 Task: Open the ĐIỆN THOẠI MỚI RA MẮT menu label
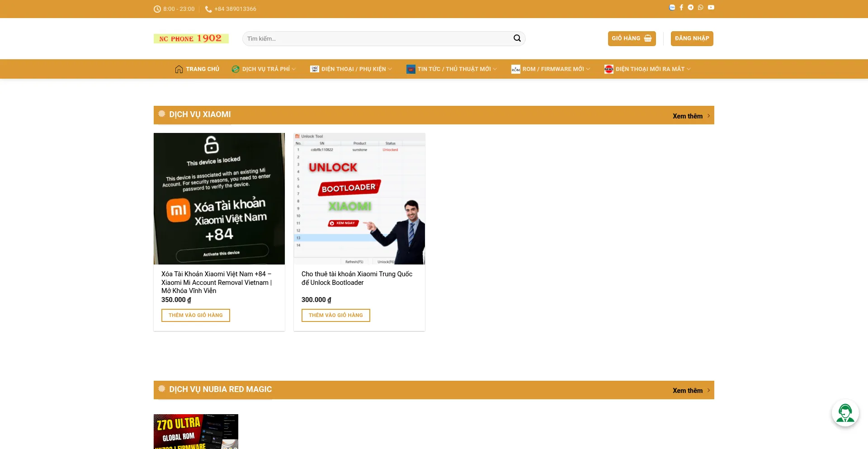click(x=650, y=69)
